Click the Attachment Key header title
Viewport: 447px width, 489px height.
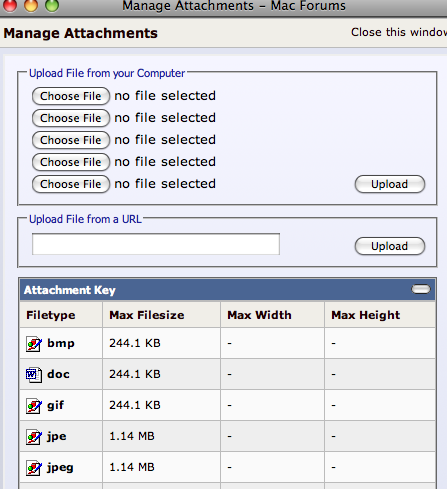[x=70, y=290]
